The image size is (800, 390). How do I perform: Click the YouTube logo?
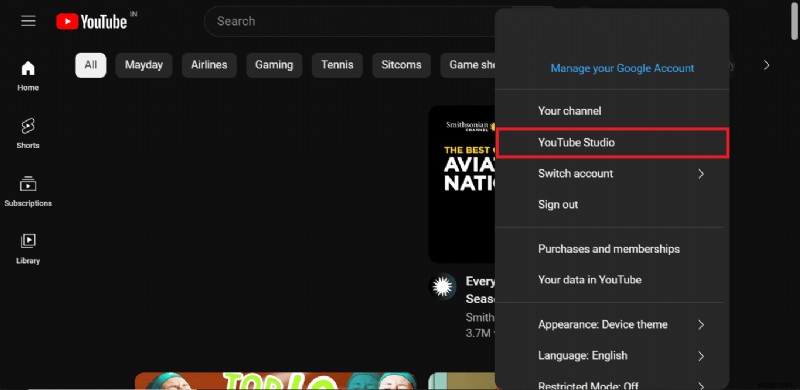click(92, 21)
